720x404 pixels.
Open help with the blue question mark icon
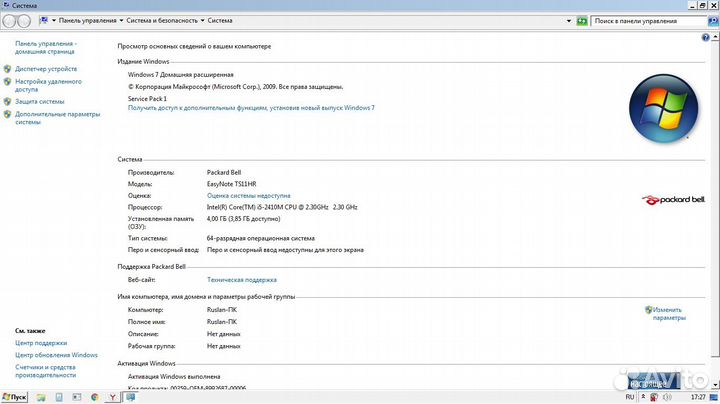point(705,38)
